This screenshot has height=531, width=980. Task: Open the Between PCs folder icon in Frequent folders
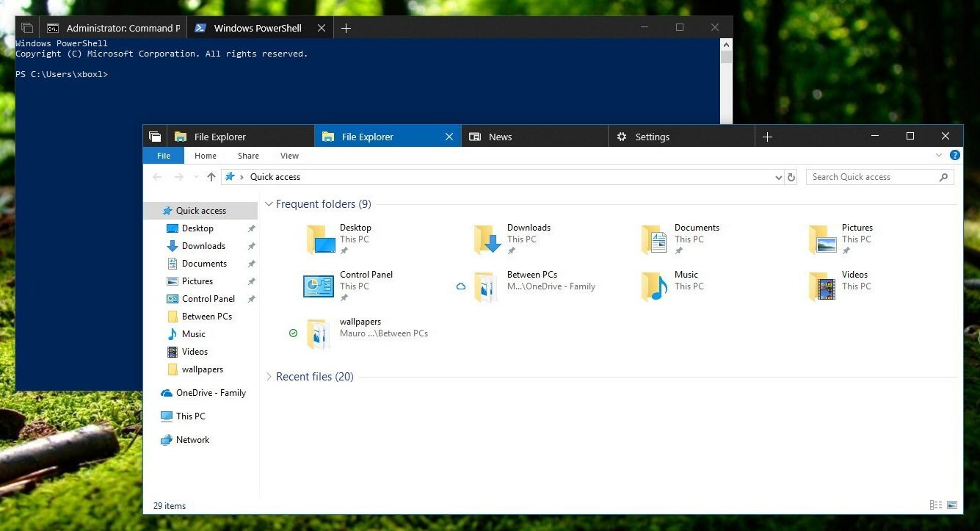(x=487, y=286)
